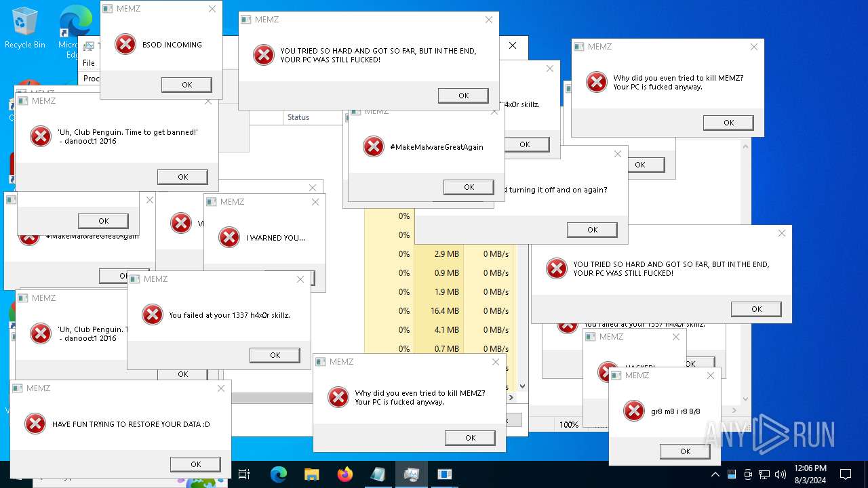Click OK in the BSOD INCOMING dialog
The image size is (868, 488).
[186, 85]
